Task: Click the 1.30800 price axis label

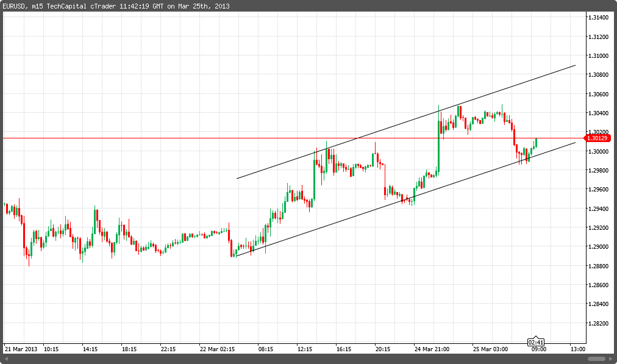Action: 598,75
